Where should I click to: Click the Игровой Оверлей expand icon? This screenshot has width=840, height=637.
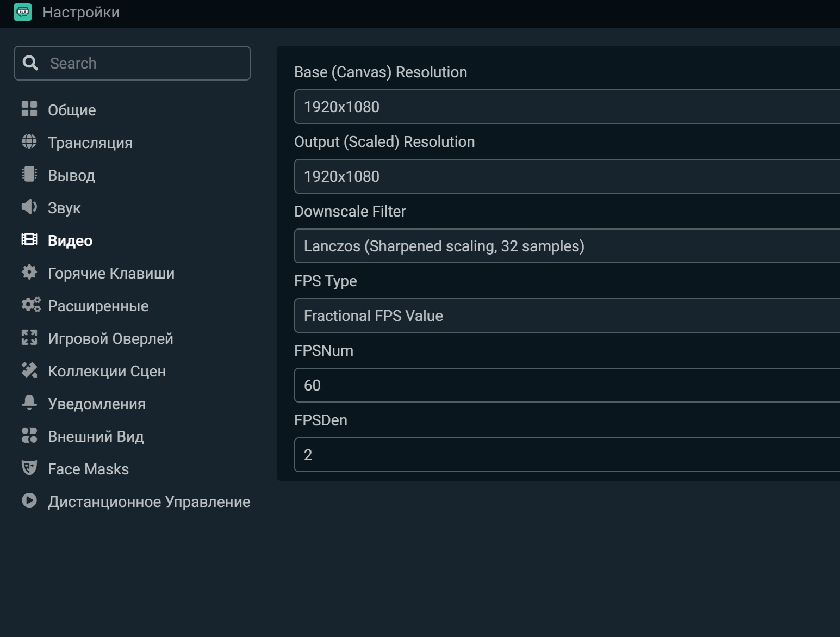click(x=29, y=337)
